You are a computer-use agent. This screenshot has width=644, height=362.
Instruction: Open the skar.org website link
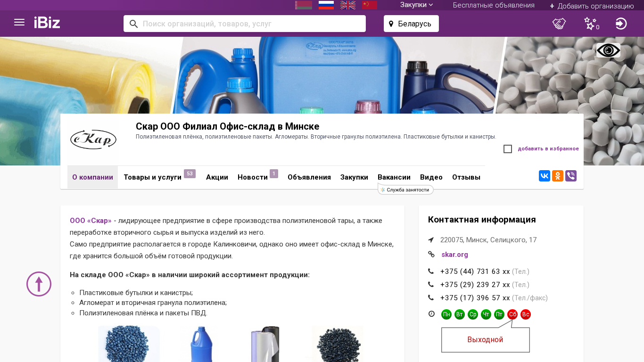tap(454, 255)
